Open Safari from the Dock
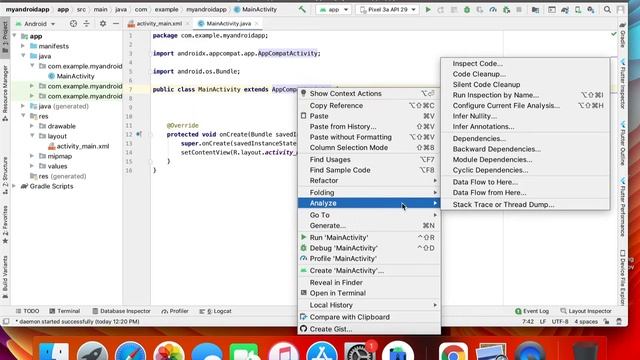Viewport: 640px width, 360px height. (x=130, y=351)
